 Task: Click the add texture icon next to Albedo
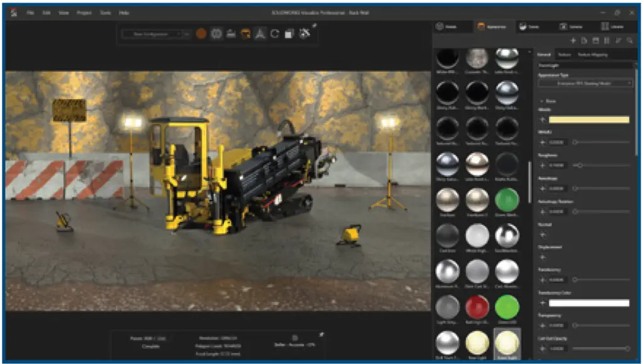click(x=543, y=120)
